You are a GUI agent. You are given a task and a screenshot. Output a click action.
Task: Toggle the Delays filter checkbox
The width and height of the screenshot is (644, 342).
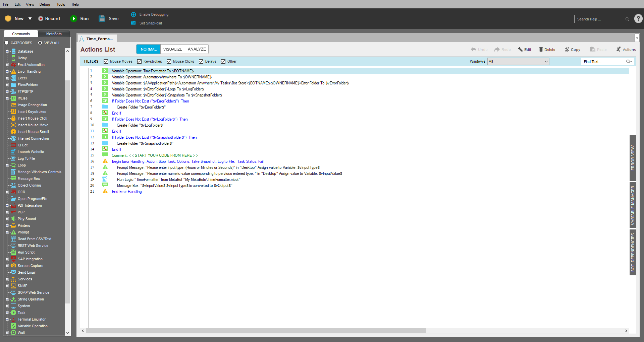click(201, 61)
